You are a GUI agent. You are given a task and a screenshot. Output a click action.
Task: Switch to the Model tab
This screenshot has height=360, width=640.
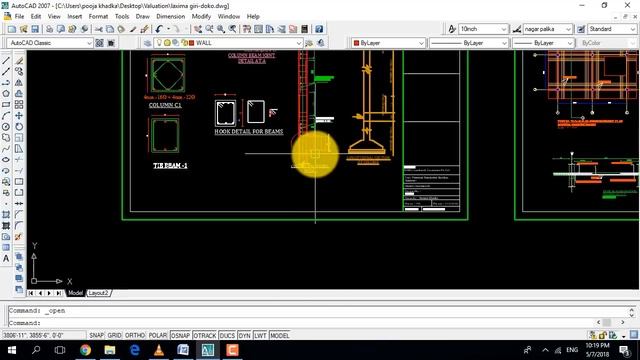click(x=76, y=293)
